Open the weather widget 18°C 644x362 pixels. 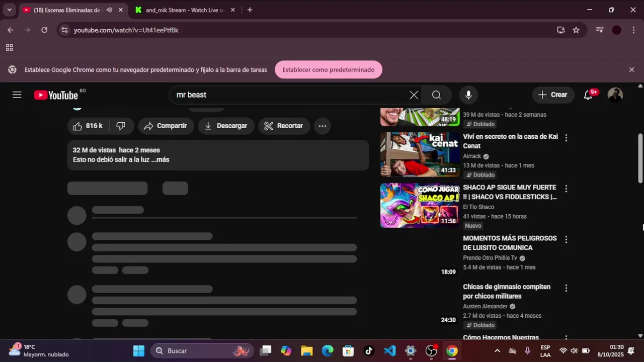click(x=39, y=350)
